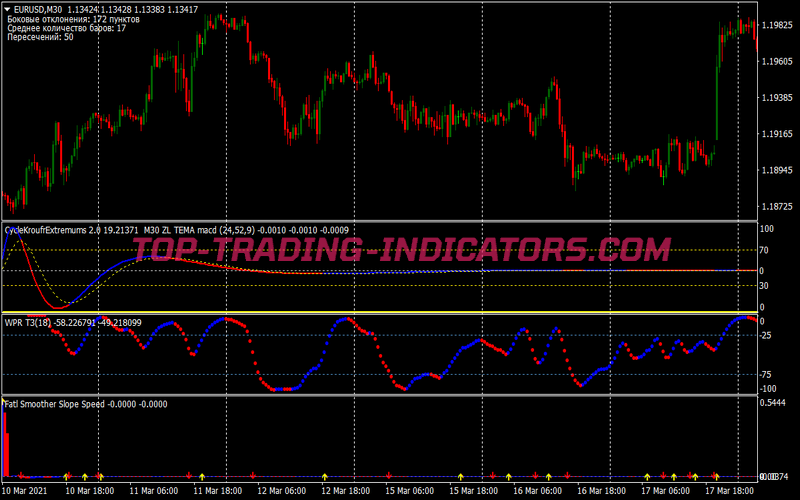Click the tall red histogram bar in Fatl panel
This screenshot has width=800, height=500.
(x=5, y=444)
